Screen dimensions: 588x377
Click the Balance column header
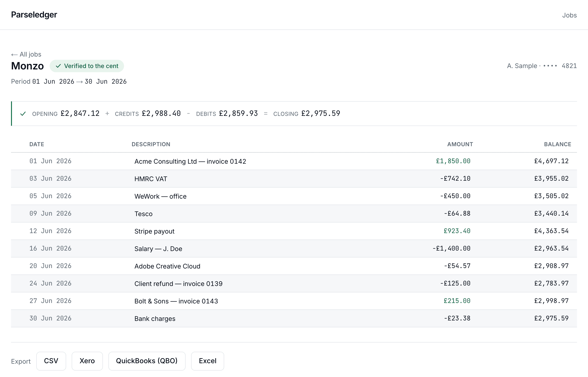557,144
